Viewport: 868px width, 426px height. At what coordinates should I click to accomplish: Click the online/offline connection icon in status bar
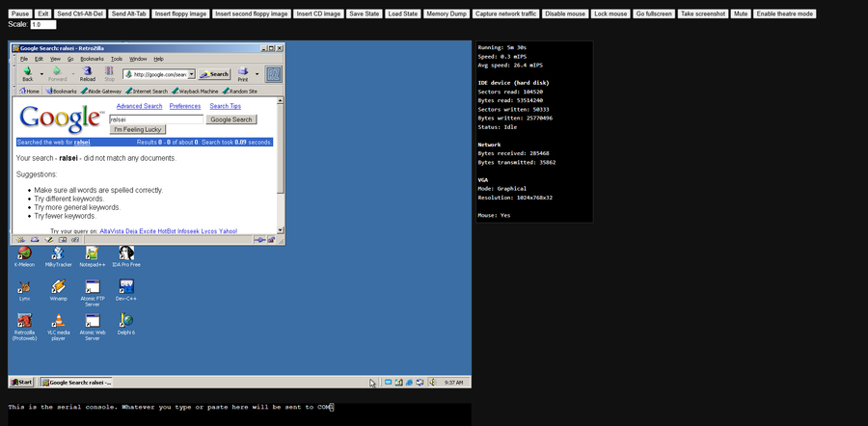coord(259,240)
